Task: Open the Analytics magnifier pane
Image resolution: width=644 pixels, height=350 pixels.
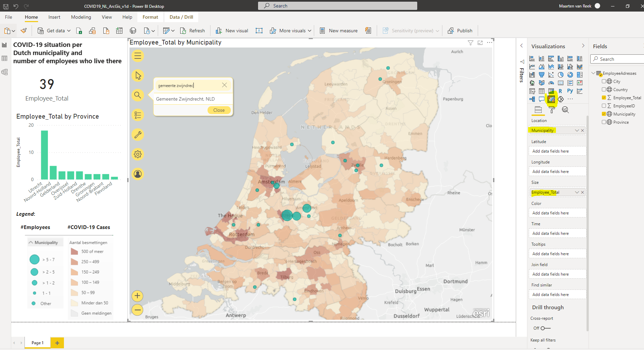Action: pos(565,109)
